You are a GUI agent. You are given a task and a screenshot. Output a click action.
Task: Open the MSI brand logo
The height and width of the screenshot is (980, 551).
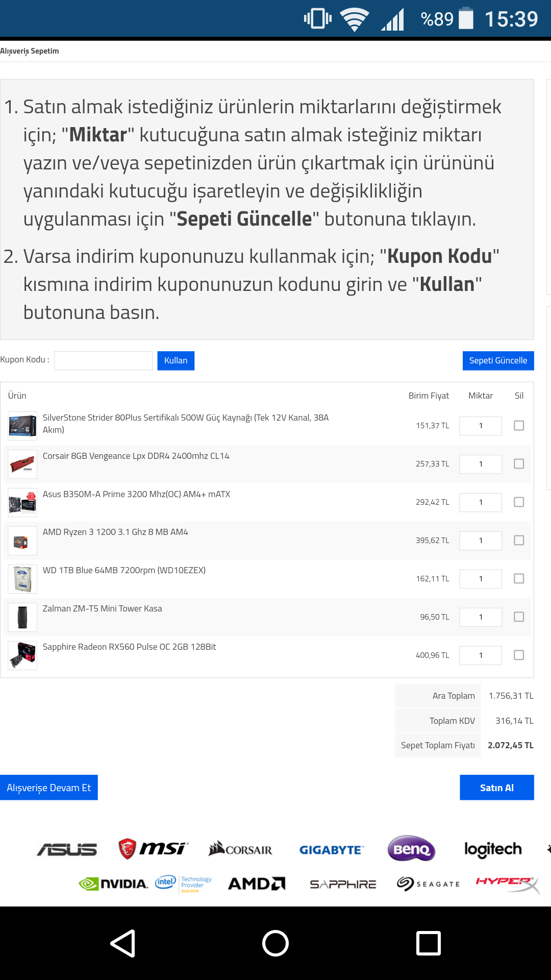point(153,848)
